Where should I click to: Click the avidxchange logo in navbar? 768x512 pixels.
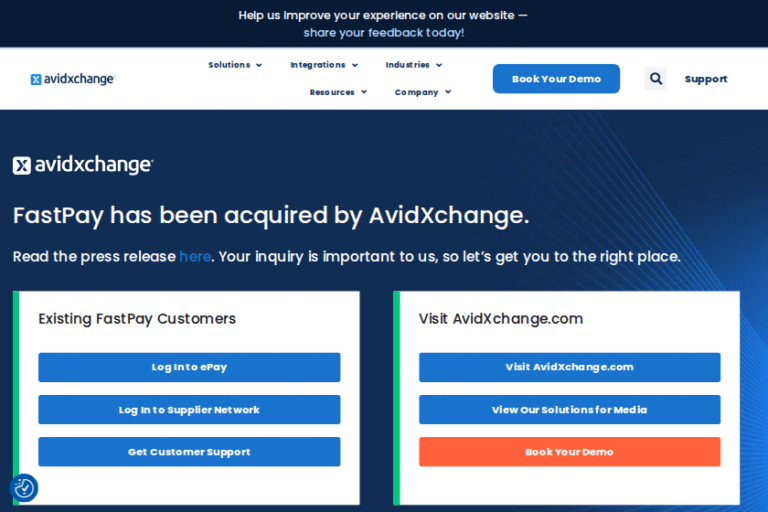72,79
